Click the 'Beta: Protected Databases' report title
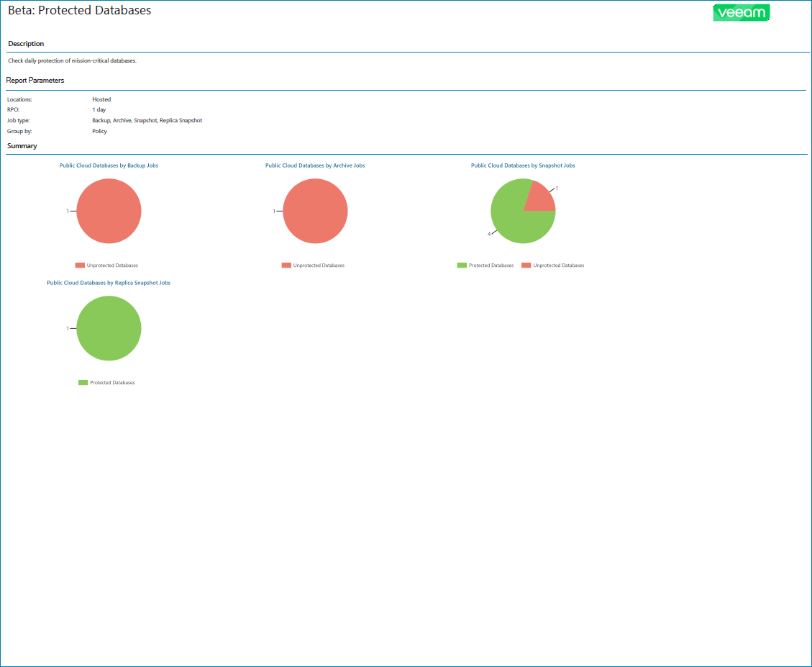The image size is (812, 667). (x=79, y=10)
